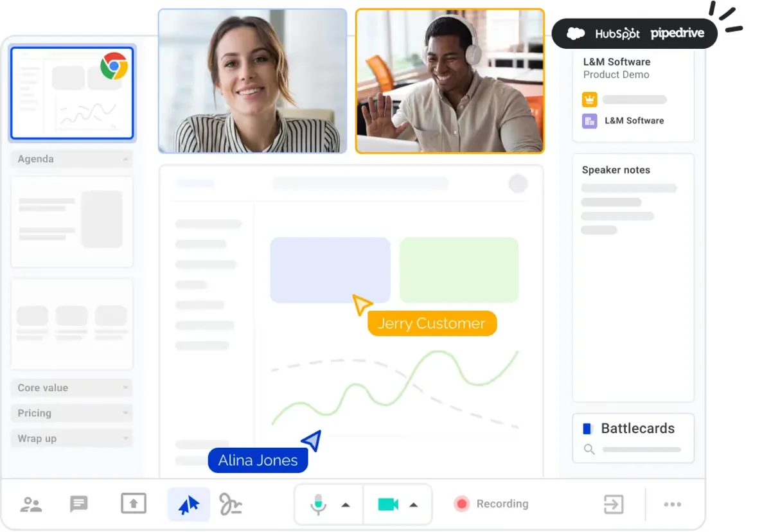Focus the Battlecards search field
771x532 pixels.
tap(641, 450)
